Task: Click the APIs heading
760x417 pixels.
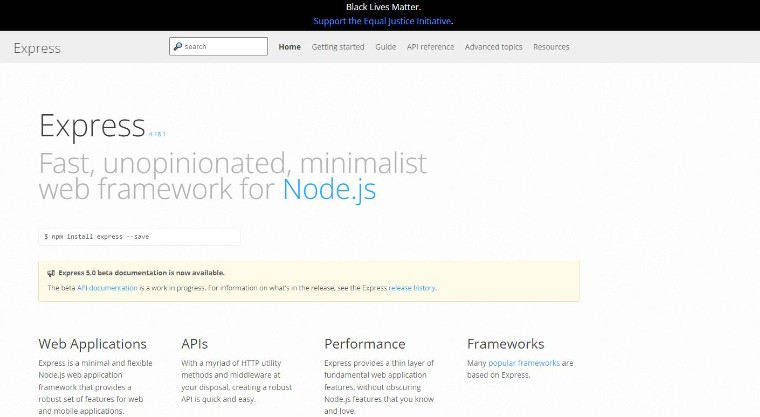Action: coord(194,344)
